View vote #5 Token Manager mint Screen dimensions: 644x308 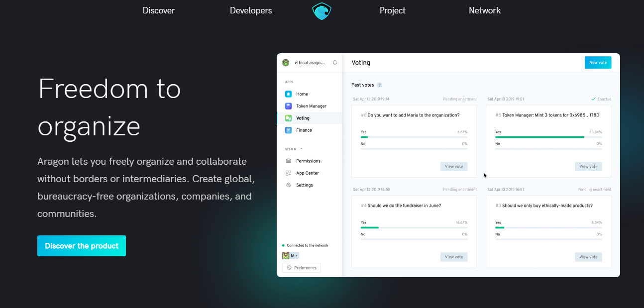(x=588, y=167)
